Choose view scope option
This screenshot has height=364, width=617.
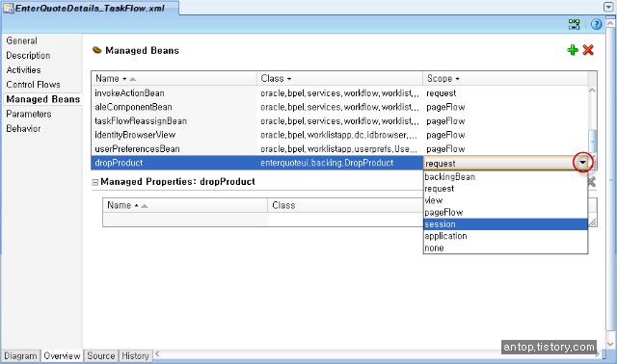[x=505, y=200]
